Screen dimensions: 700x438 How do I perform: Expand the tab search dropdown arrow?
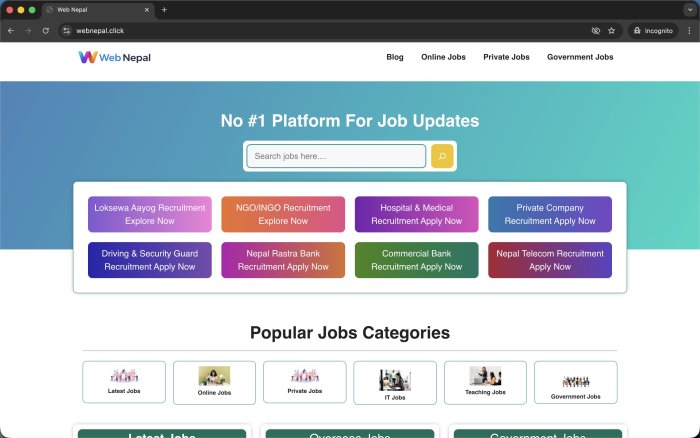[x=690, y=9]
